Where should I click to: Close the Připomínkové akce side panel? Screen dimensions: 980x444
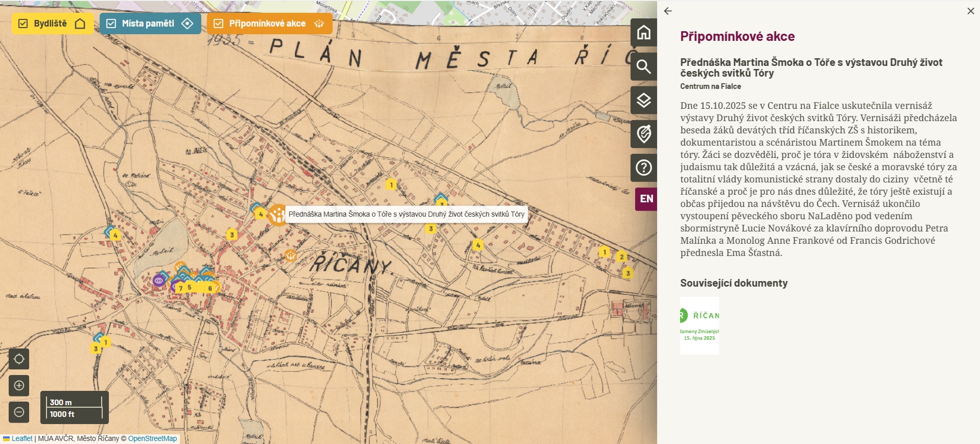click(970, 11)
